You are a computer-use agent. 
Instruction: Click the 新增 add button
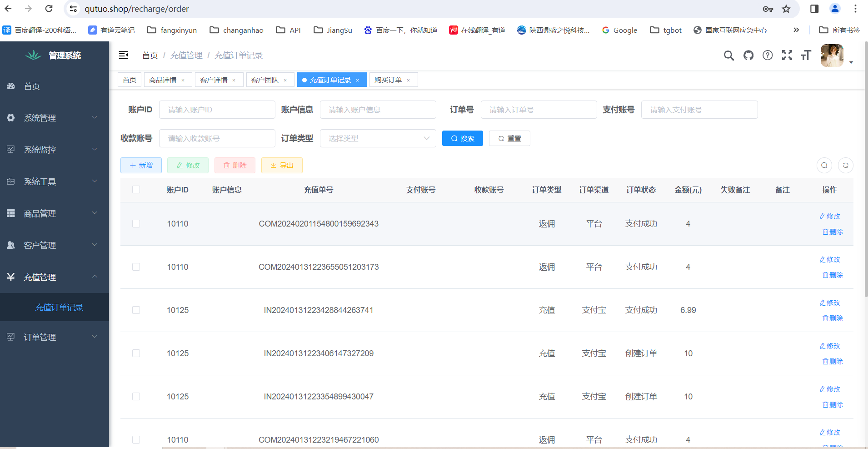(141, 165)
